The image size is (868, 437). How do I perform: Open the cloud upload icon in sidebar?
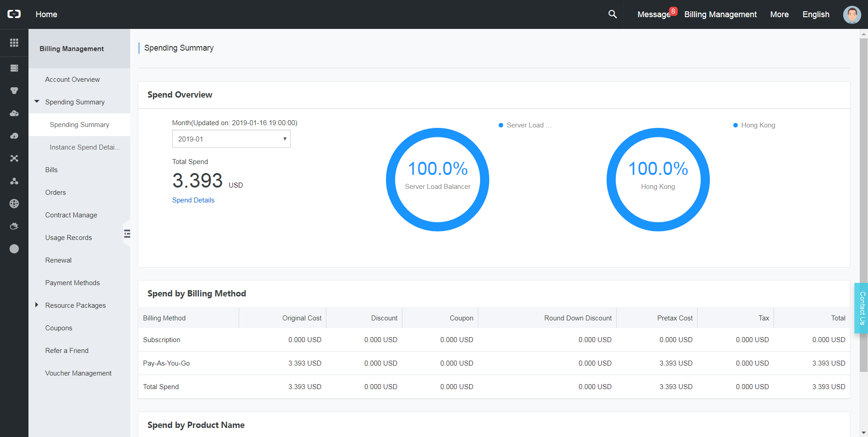(14, 136)
